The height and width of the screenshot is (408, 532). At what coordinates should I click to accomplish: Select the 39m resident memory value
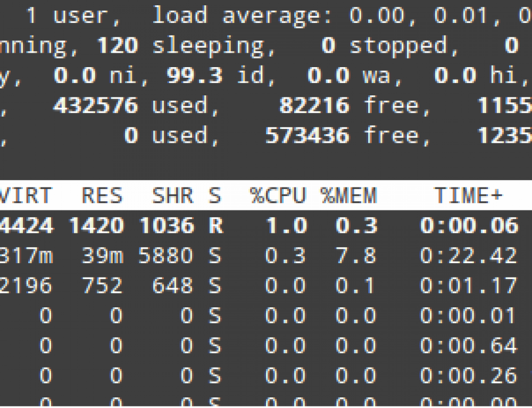102,256
